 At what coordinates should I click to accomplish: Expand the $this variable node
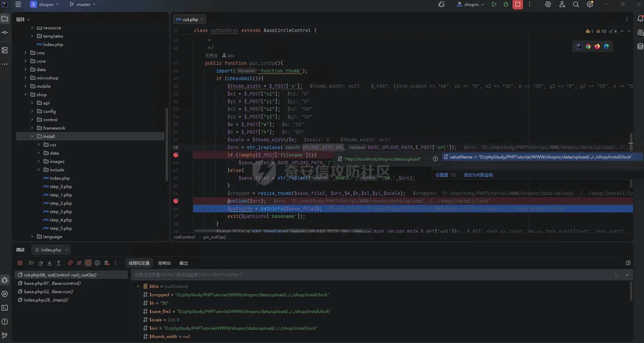pos(138,286)
